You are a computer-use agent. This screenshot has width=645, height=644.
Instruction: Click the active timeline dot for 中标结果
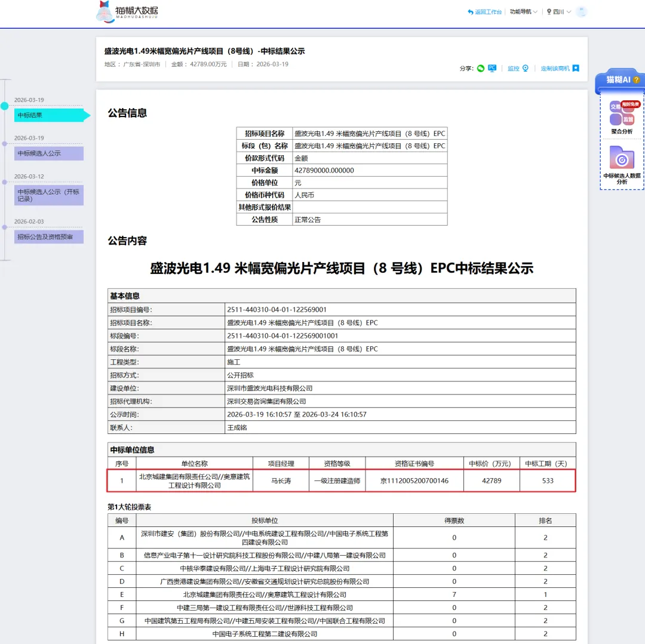(5, 106)
